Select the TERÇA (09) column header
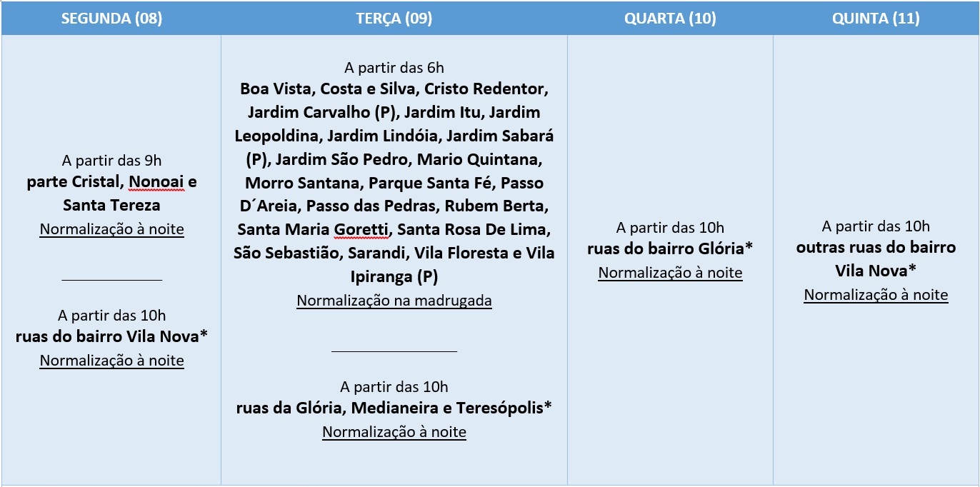The height and width of the screenshot is (487, 980). click(394, 19)
